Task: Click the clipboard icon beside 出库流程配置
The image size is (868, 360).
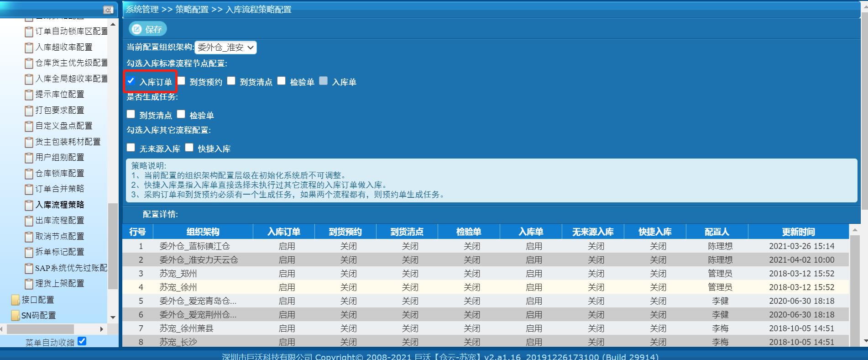Action: tap(29, 221)
